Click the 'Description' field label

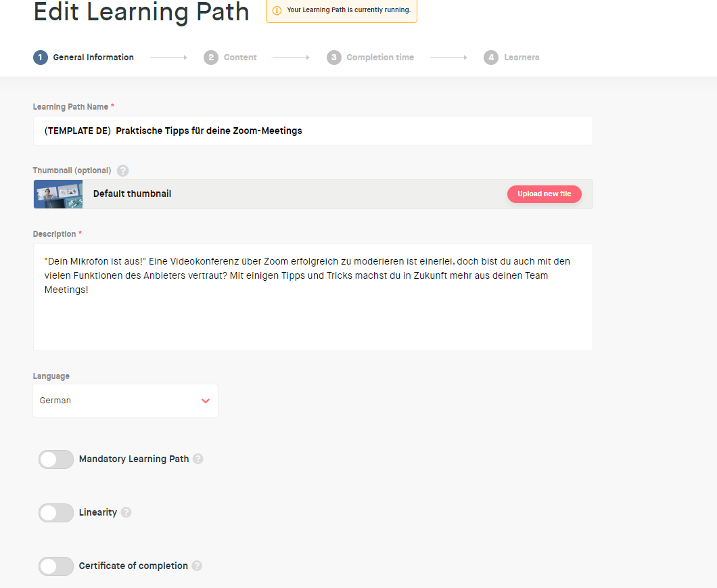tap(54, 234)
